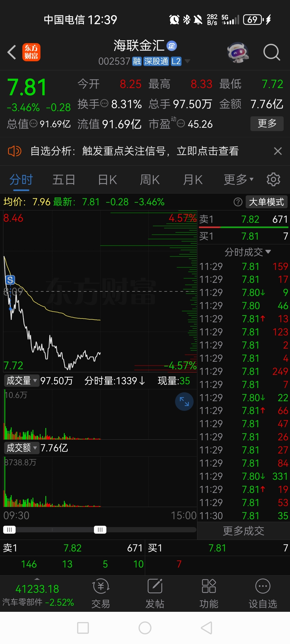This screenshot has height=644, width=290.
Task: Open the 成交量 indicator dropdown
Action: [21, 380]
